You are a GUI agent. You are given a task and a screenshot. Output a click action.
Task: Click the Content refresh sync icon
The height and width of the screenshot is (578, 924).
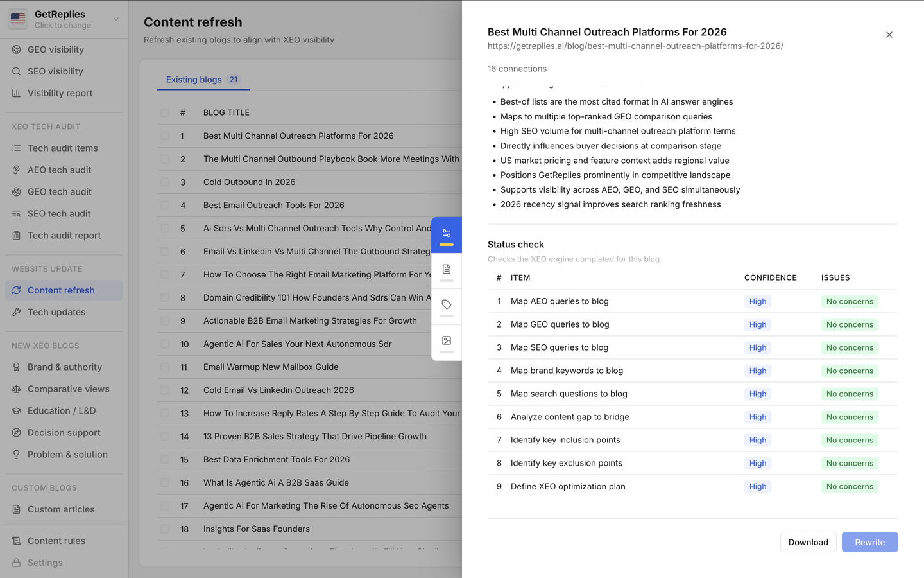(x=17, y=290)
